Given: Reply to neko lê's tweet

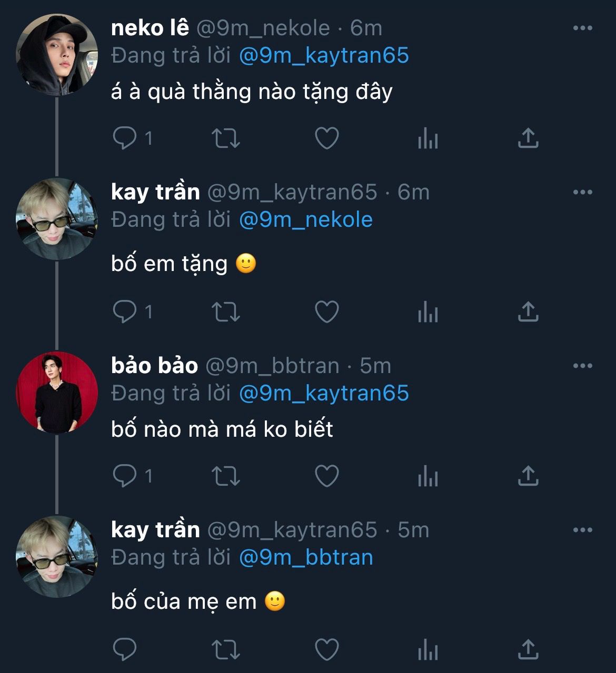Looking at the screenshot, I should [x=125, y=138].
